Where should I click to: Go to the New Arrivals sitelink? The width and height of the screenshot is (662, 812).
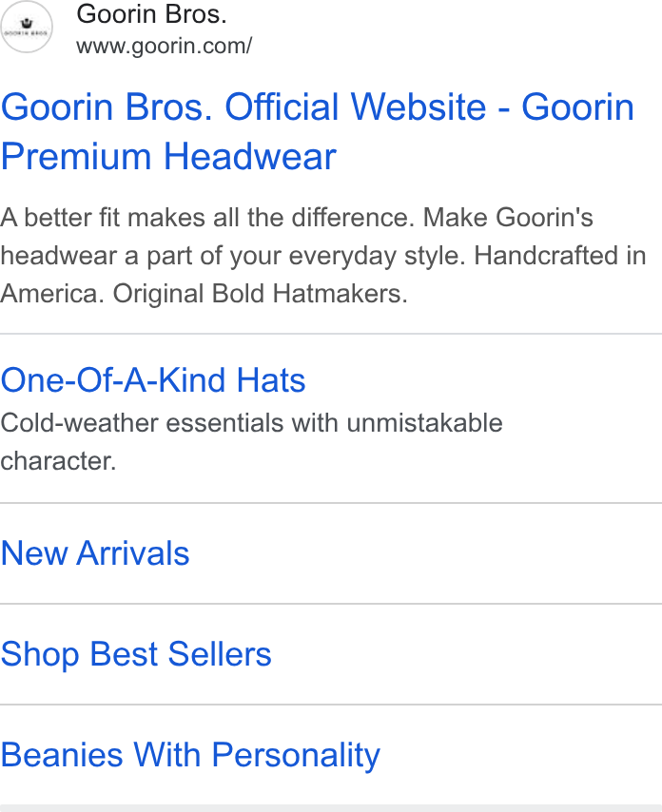[x=95, y=553]
